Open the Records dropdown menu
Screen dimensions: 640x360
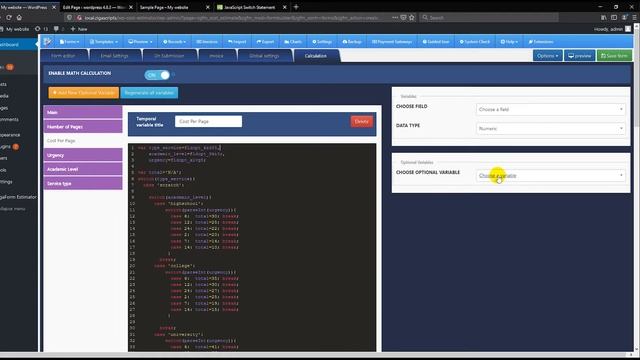tap(174, 42)
